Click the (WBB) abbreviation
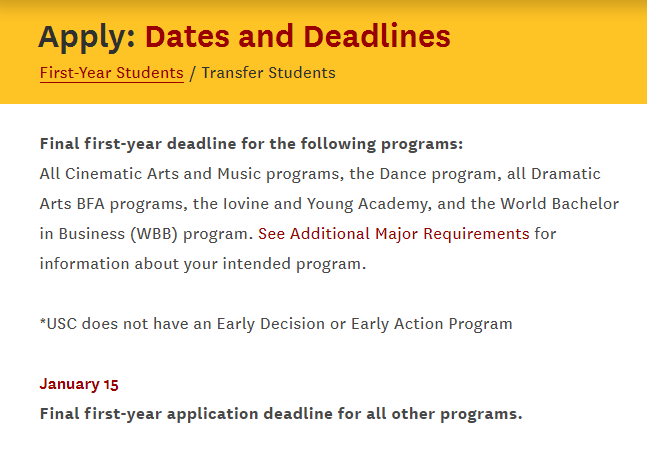Screen dimensions: 647x449 click(x=154, y=234)
